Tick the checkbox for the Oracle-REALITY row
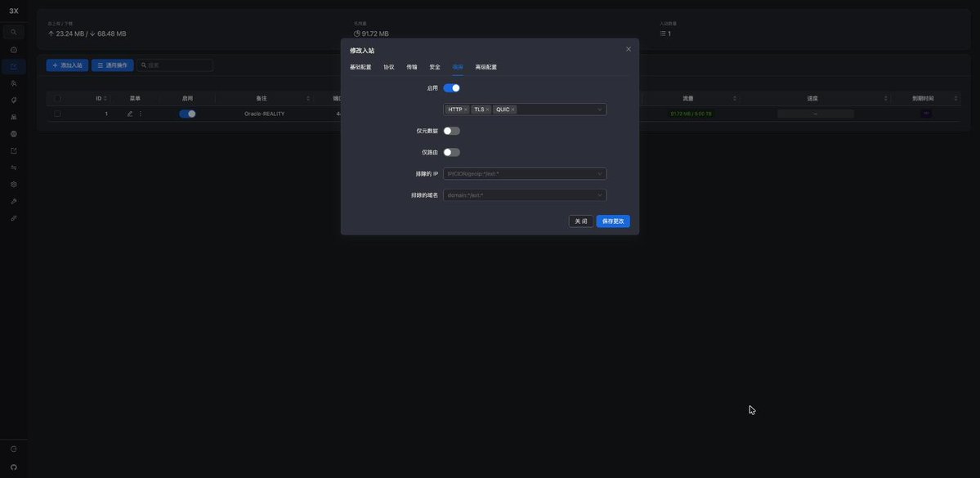980x478 pixels. click(x=57, y=114)
